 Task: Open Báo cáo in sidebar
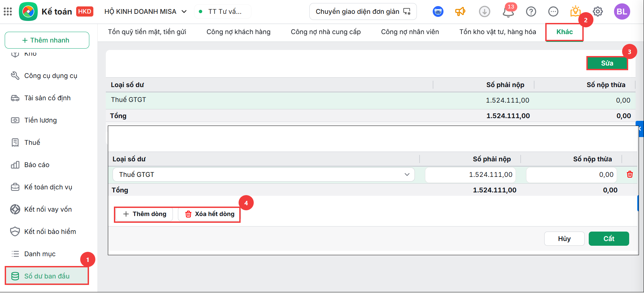coord(47,165)
